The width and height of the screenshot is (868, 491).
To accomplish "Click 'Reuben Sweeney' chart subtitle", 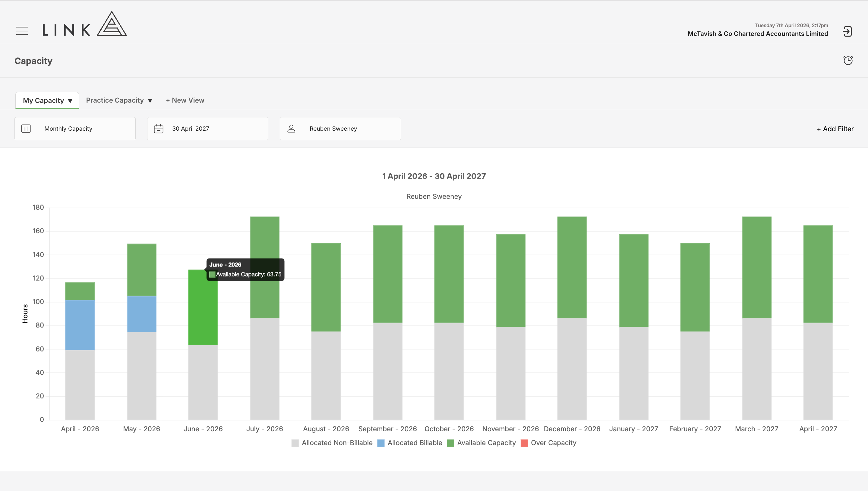I will pyautogui.click(x=434, y=196).
